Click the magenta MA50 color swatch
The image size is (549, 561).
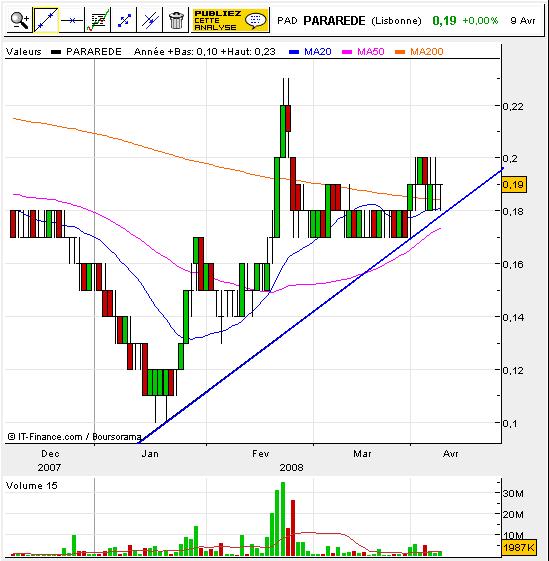(347, 52)
